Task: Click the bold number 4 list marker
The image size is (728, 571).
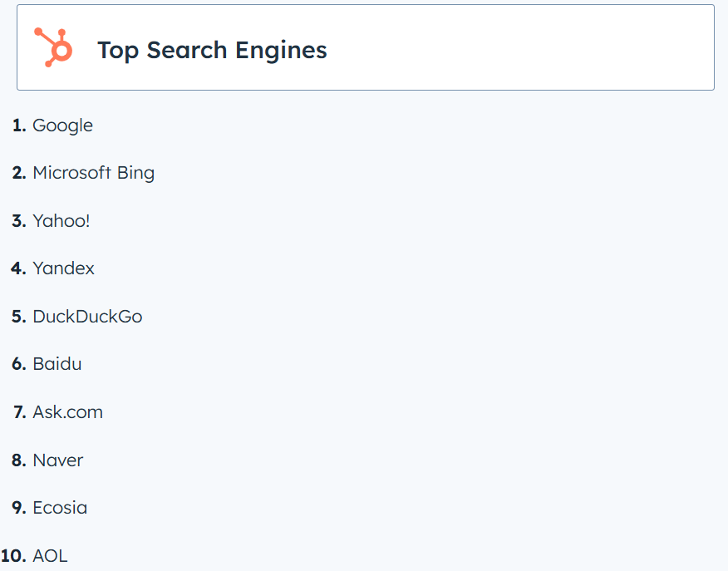Action: click(x=18, y=268)
